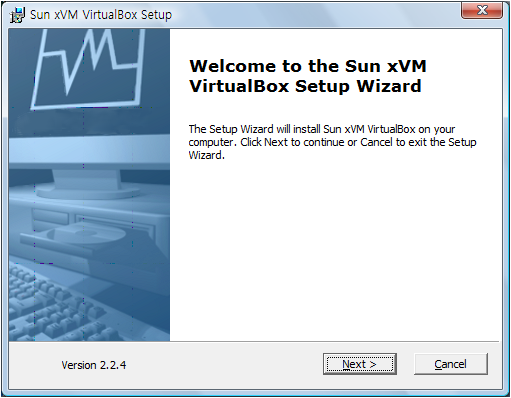Click the Next > button

(360, 364)
